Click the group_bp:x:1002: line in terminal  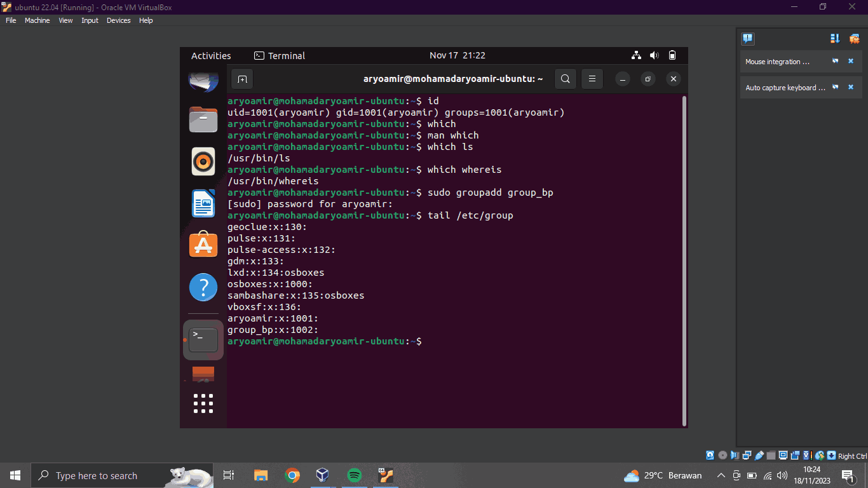[x=273, y=330]
